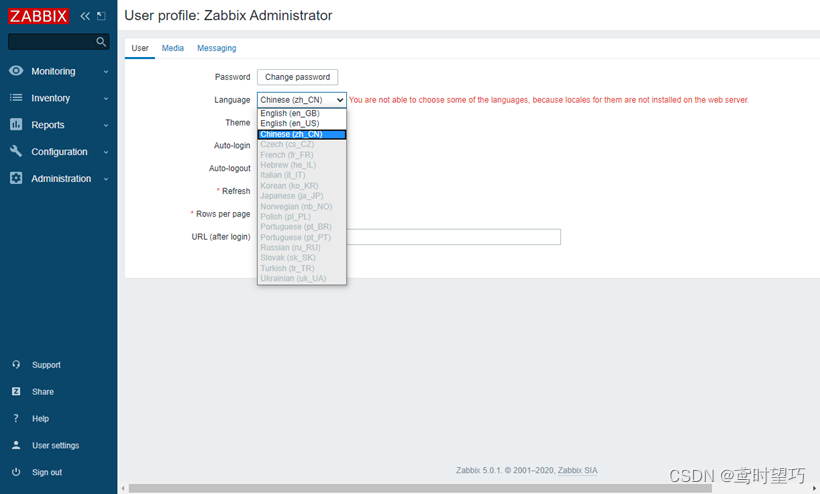Screen dimensions: 820x494
Task: Expand the Reports menu
Action: coord(106,125)
